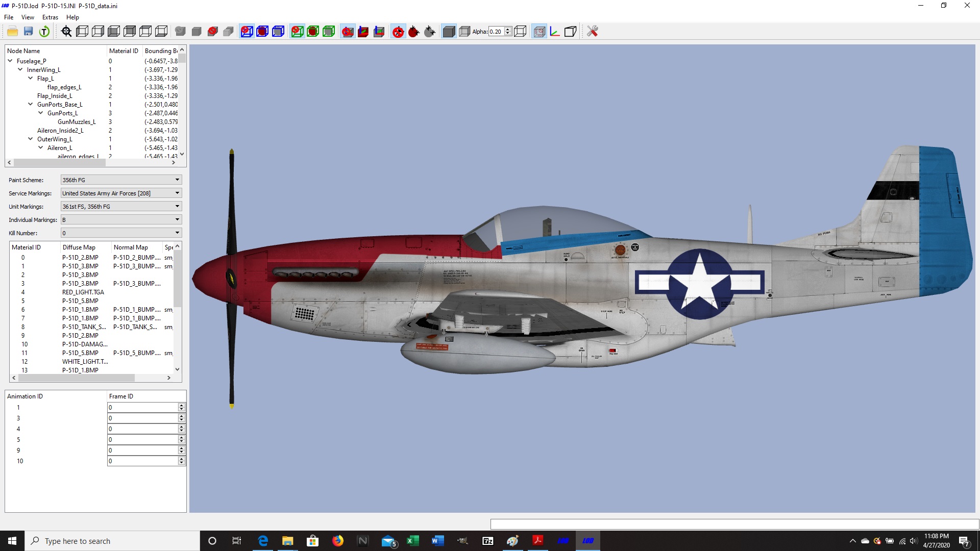This screenshot has width=980, height=551.
Task: Open the settings wrench and screwdriver icon
Action: [592, 32]
